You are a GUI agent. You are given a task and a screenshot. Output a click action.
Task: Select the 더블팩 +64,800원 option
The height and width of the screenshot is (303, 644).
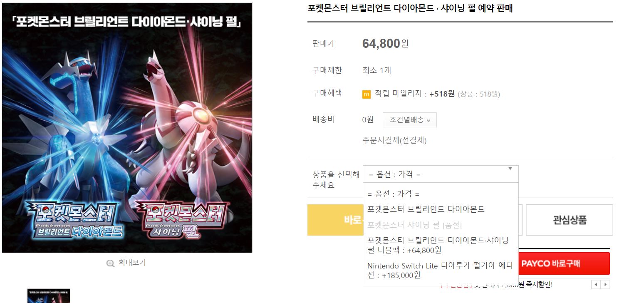click(441, 245)
